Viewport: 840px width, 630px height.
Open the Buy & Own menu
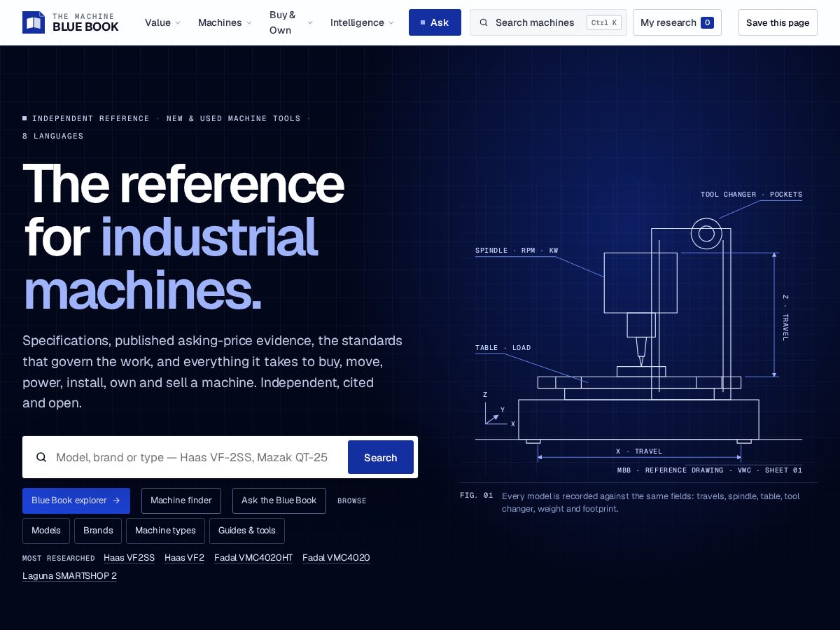(291, 22)
